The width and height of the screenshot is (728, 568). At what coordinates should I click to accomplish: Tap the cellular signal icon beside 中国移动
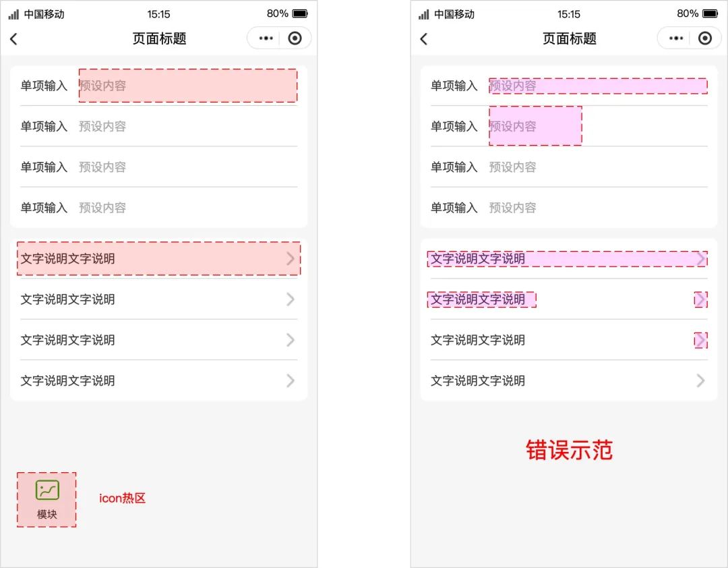(13, 13)
